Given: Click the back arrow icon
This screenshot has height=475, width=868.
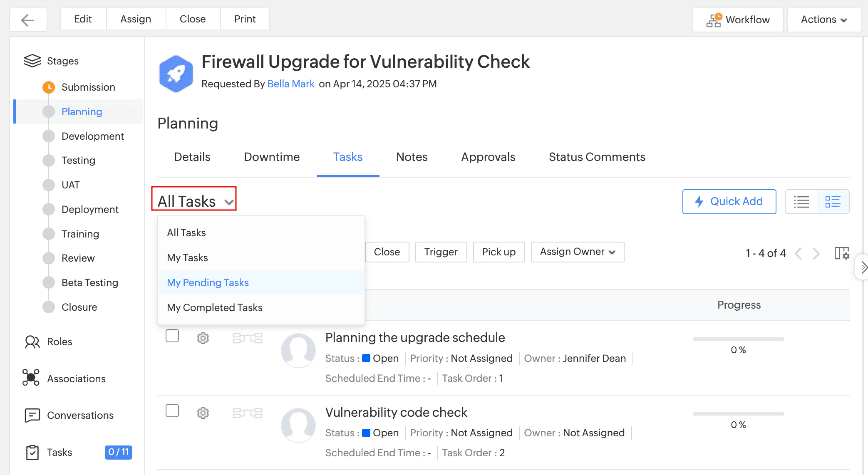Looking at the screenshot, I should coord(28,20).
